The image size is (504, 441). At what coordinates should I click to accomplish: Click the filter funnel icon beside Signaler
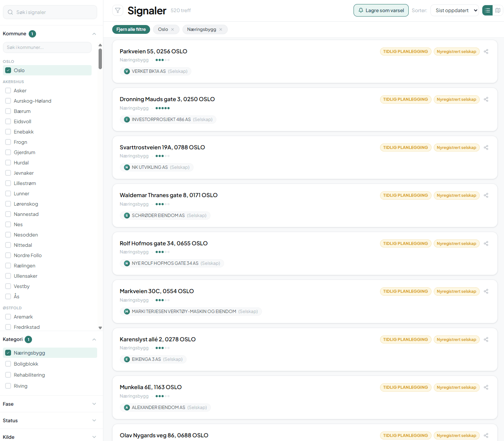[118, 10]
